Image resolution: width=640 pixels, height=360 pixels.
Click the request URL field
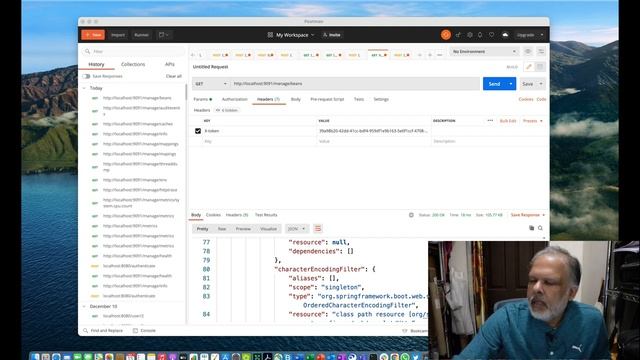point(355,84)
